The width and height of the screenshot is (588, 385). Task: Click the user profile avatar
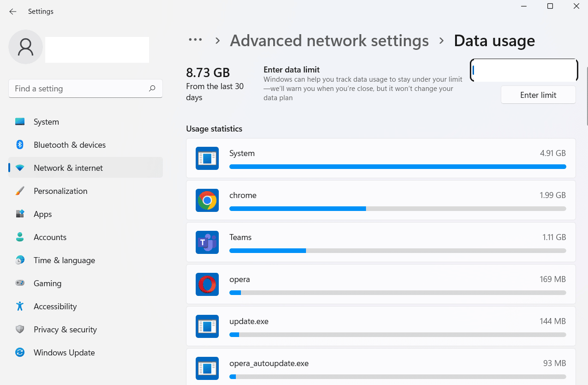pos(26,47)
